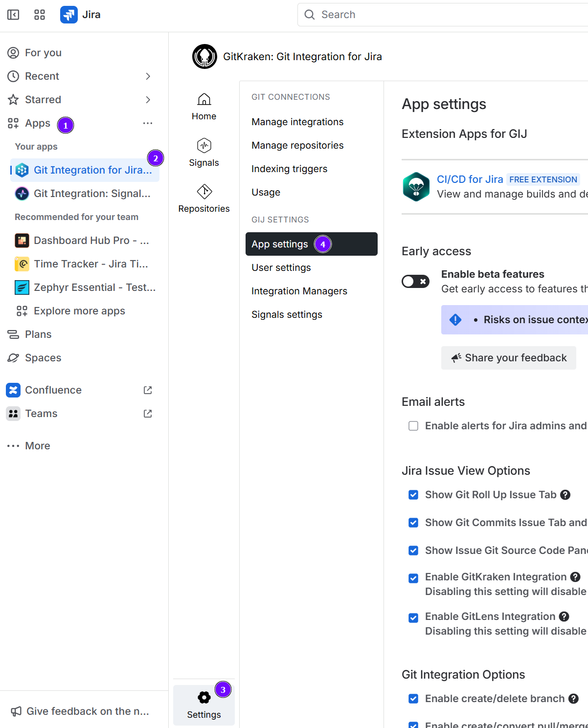Screen dimensions: 588x728
Task: Select Manage integrations in Git Connections
Action: [297, 122]
